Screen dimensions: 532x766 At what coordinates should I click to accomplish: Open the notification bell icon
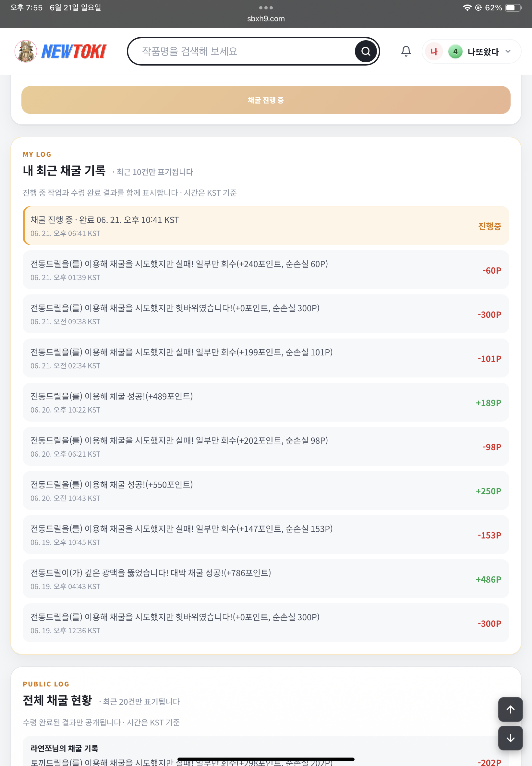pos(406,51)
